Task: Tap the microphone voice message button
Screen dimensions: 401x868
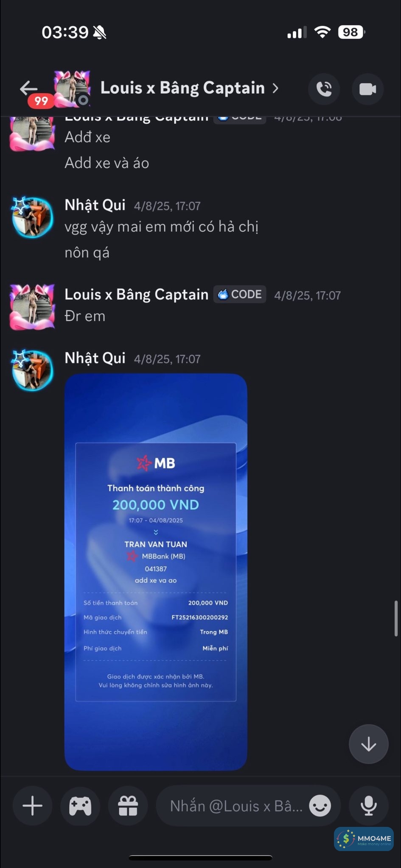Action: coord(368,806)
